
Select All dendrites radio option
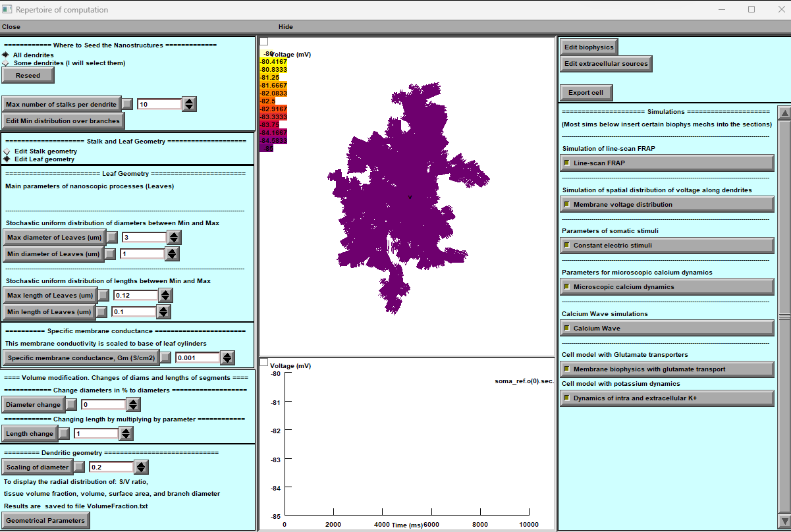6,55
